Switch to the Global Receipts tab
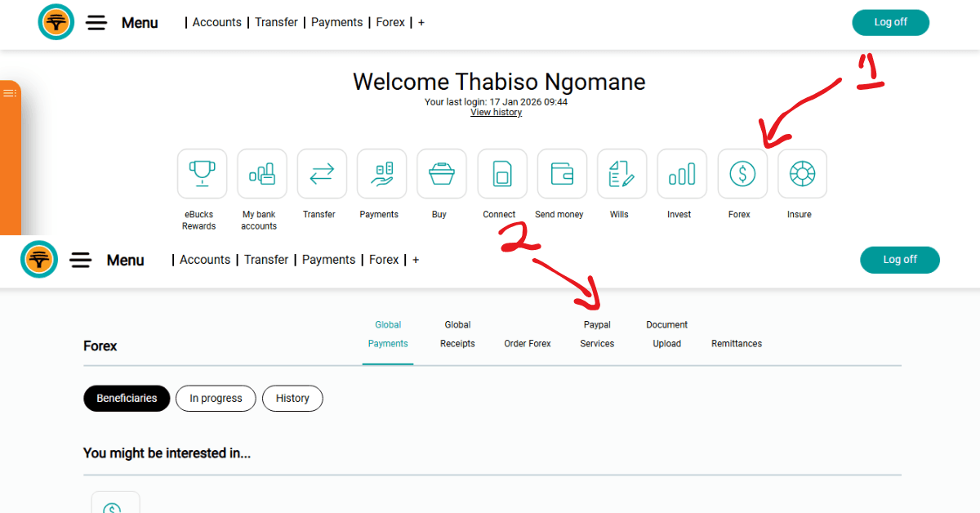The image size is (980, 513). pyautogui.click(x=457, y=335)
